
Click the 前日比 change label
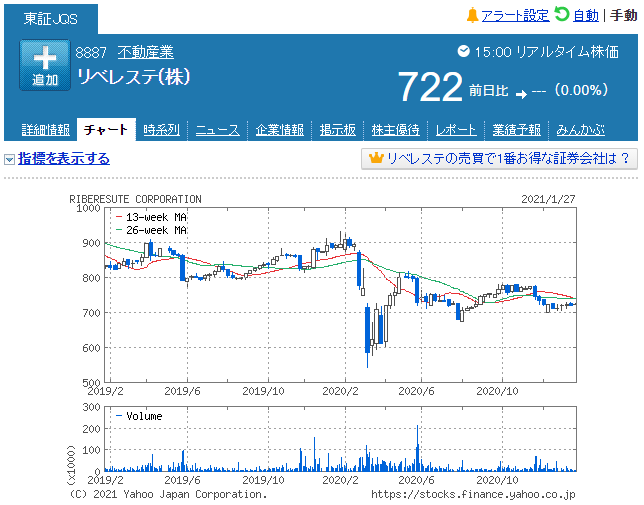[x=489, y=90]
